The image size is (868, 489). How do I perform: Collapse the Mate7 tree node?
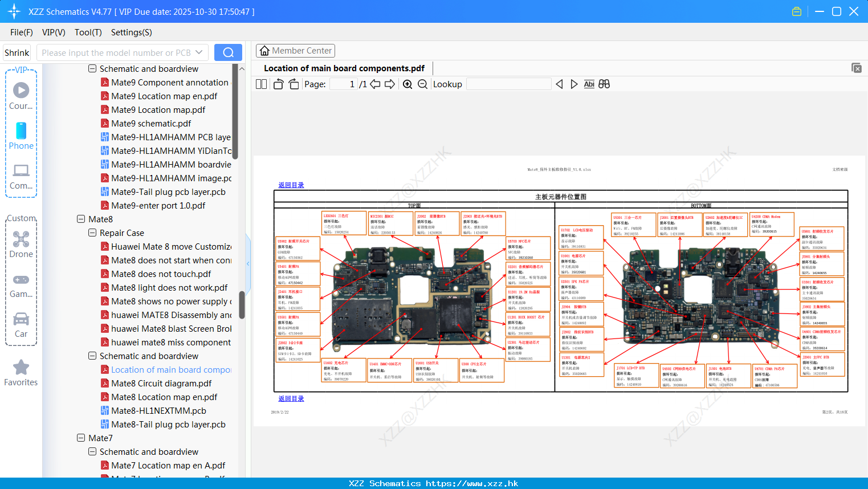coord(81,438)
